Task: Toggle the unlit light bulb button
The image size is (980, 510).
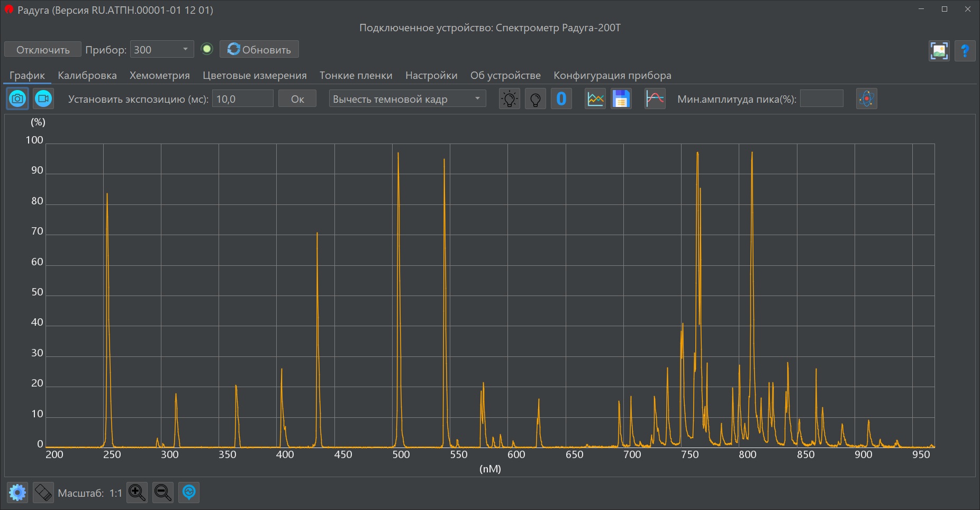Action: click(535, 99)
